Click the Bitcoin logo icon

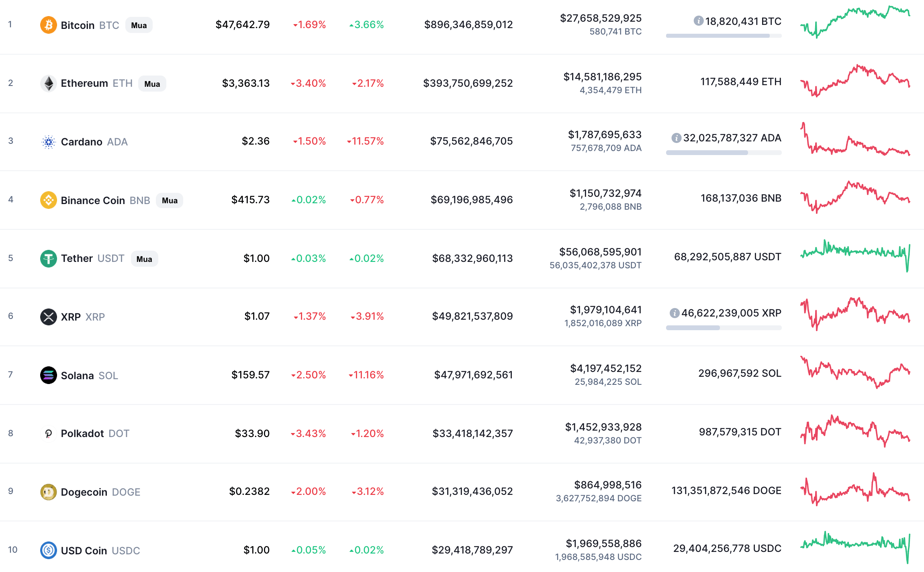[48, 25]
